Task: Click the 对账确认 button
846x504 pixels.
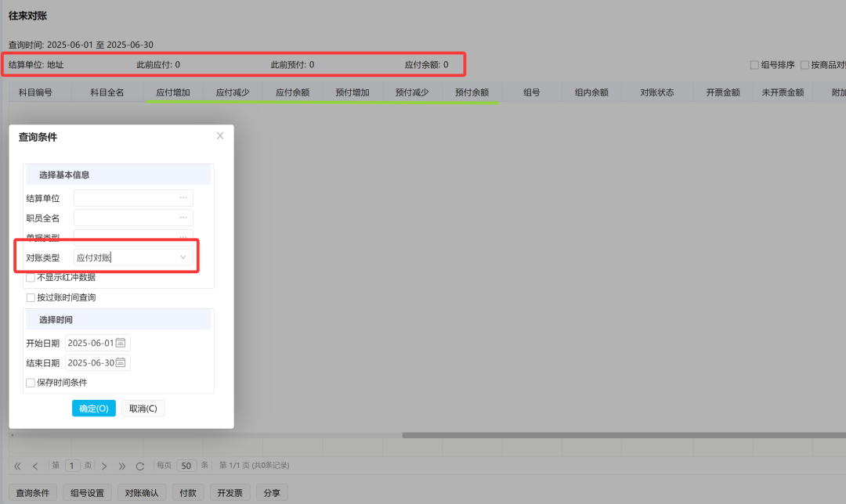Action: [x=142, y=493]
